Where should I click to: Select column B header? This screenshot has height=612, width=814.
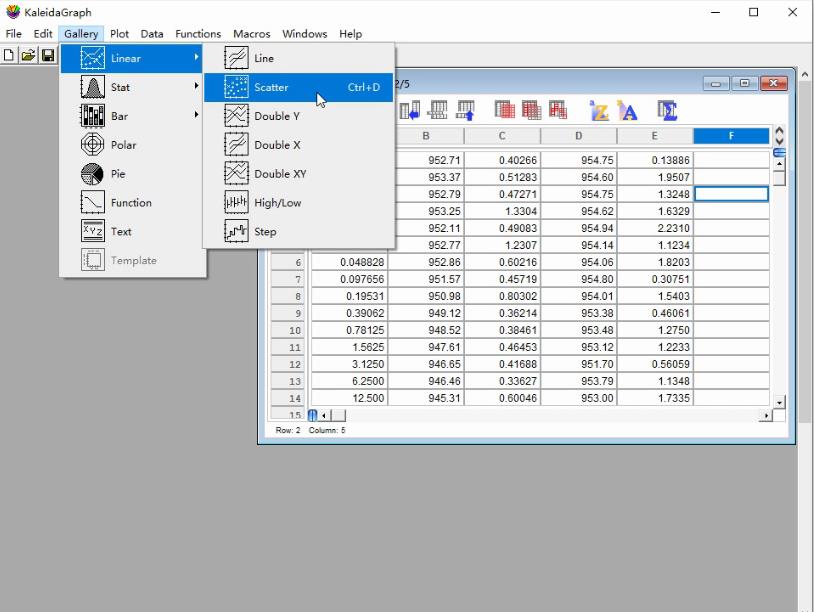[x=426, y=136]
